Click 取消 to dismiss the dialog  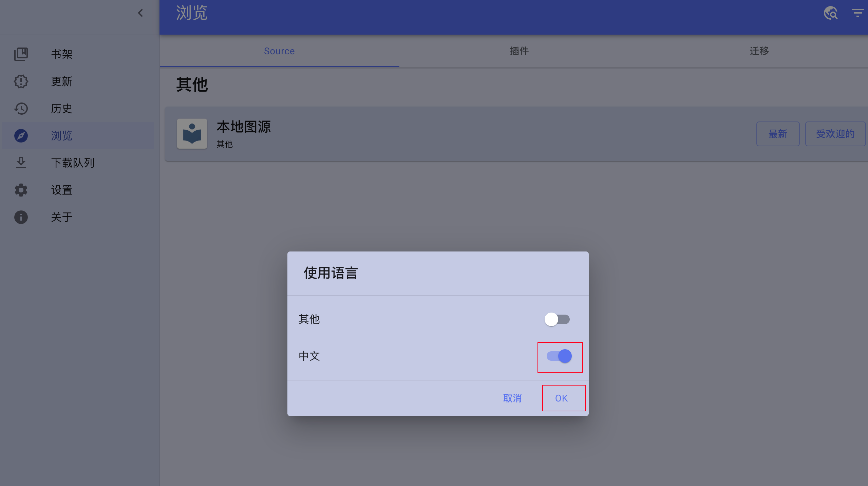pyautogui.click(x=512, y=398)
